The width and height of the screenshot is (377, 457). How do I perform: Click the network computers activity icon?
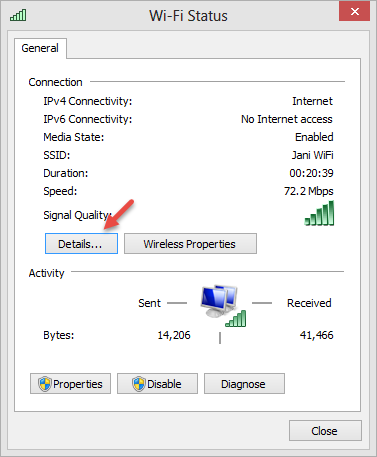223,305
